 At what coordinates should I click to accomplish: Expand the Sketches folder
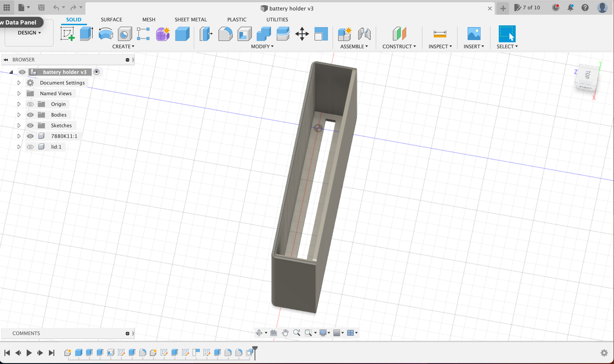19,125
